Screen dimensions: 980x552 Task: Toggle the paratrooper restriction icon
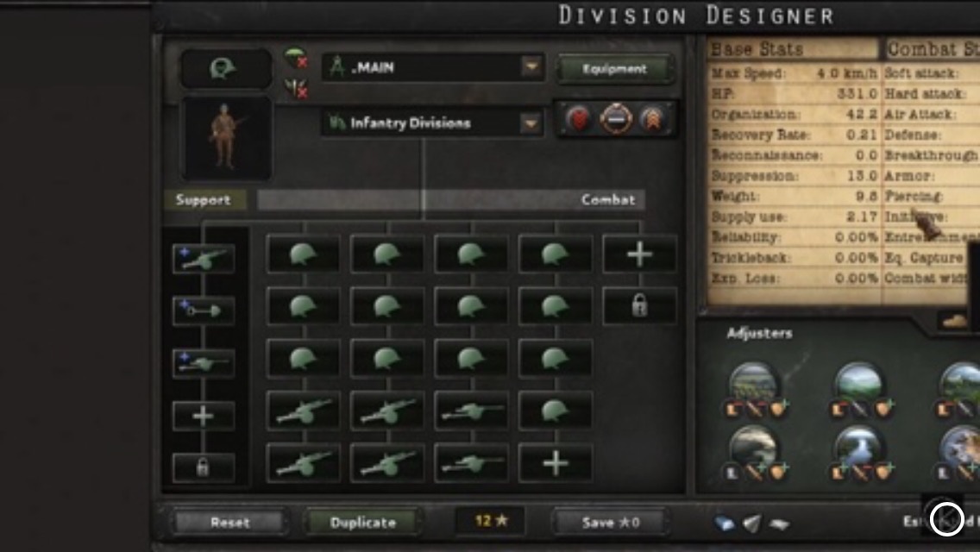coord(296,58)
